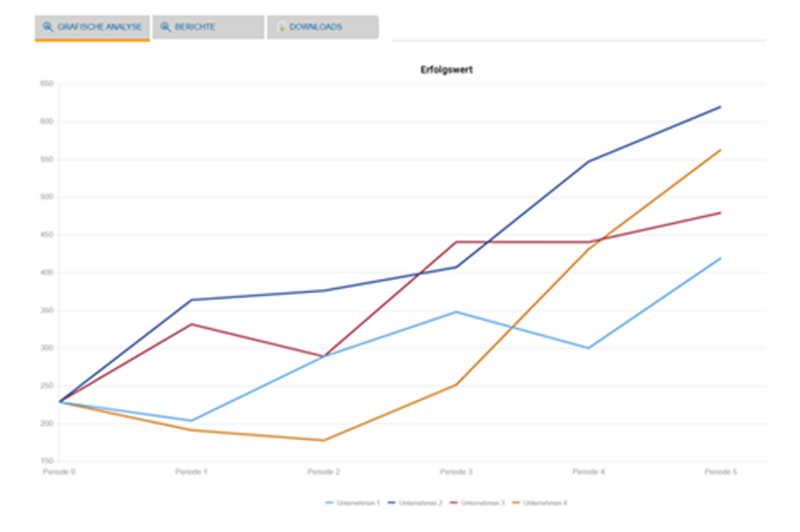The image size is (800, 532).
Task: Click the magnifier icon on Grafische Analyse tab
Action: 47,27
